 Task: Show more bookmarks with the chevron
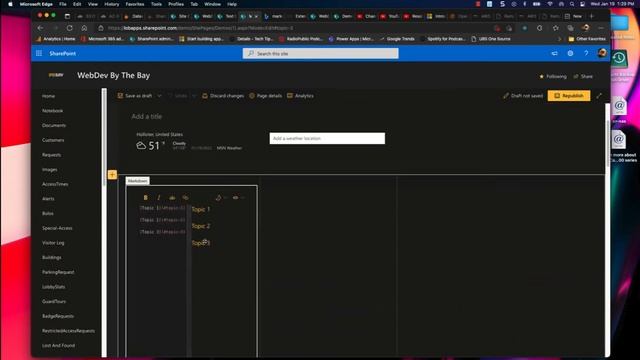pos(559,39)
